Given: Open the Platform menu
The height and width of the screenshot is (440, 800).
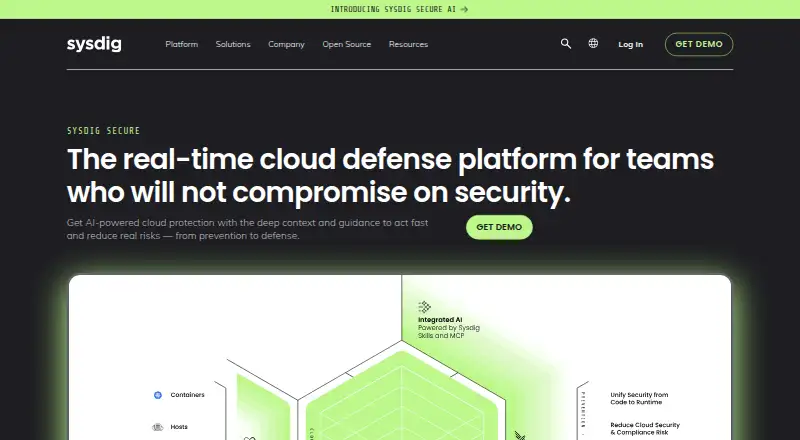Looking at the screenshot, I should tap(182, 44).
